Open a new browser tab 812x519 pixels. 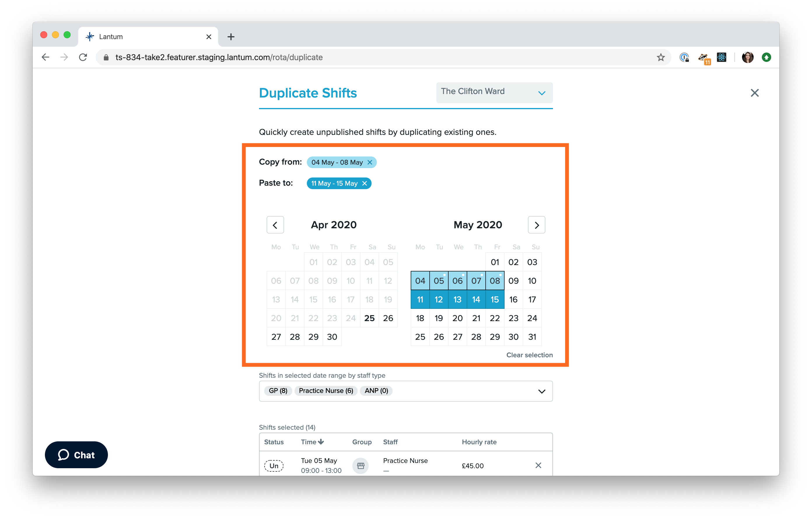pyautogui.click(x=231, y=37)
